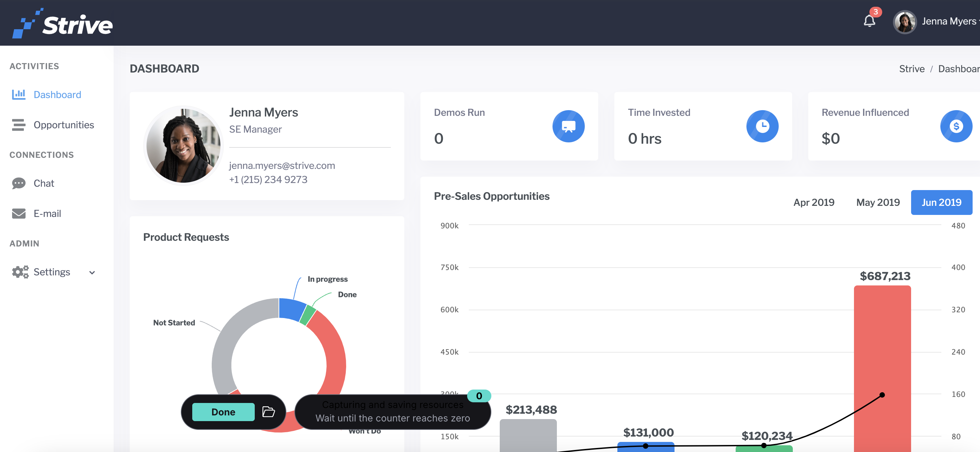Click the phone number +1 (215) 234 9273

click(268, 179)
